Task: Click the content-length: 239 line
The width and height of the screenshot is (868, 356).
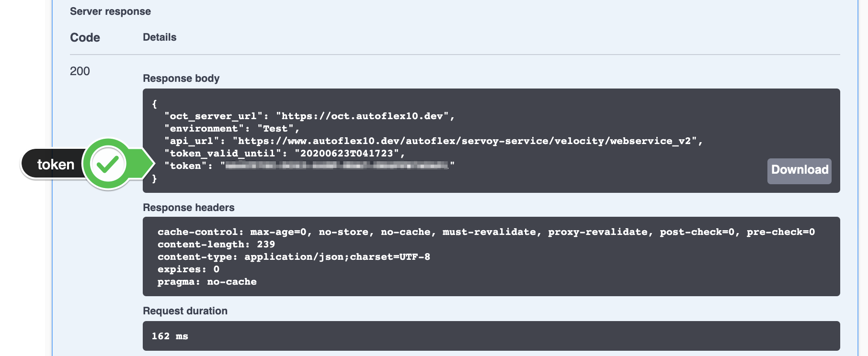Action: (216, 244)
